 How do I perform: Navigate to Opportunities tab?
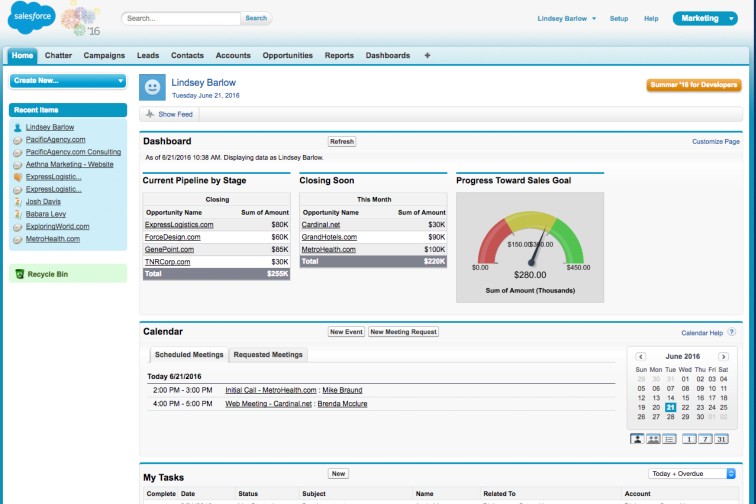click(x=287, y=55)
